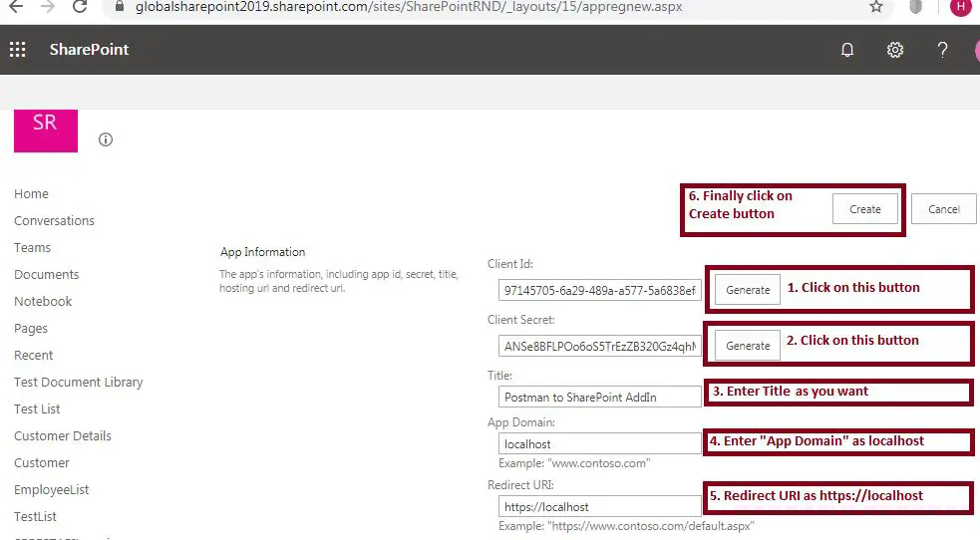Open Test Document Library link

coord(79,382)
